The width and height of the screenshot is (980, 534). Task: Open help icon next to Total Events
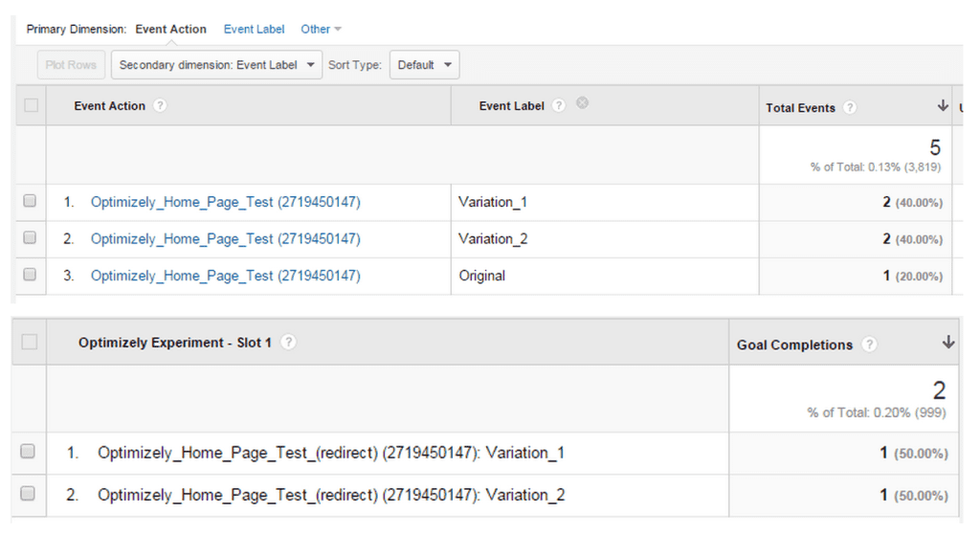point(850,107)
